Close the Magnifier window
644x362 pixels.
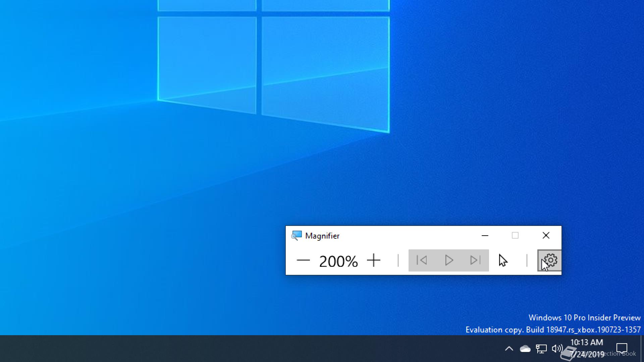point(546,236)
